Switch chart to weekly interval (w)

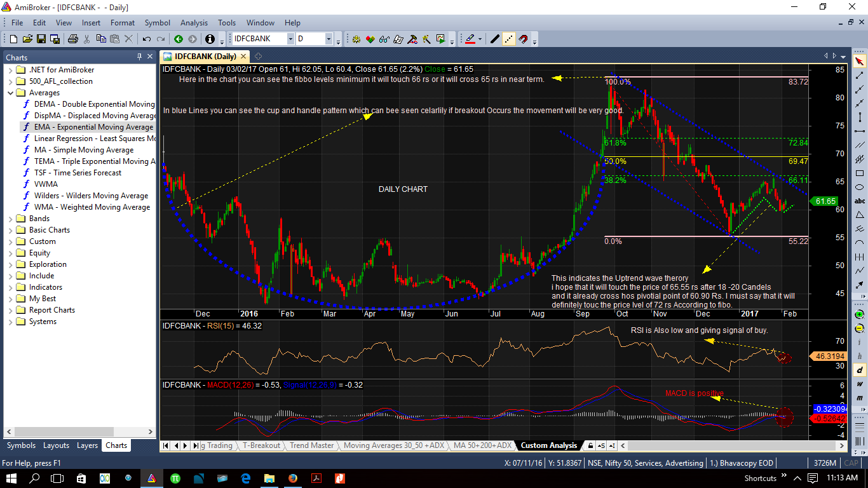point(860,384)
